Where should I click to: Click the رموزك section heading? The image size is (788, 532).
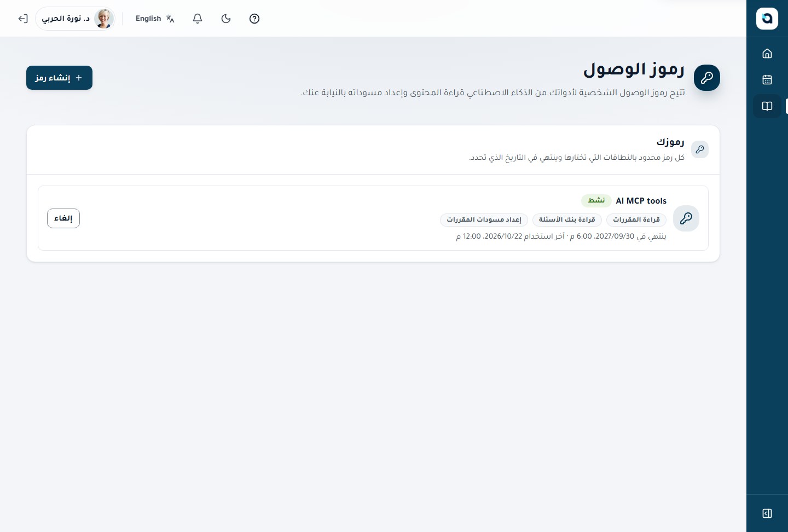[x=670, y=142]
